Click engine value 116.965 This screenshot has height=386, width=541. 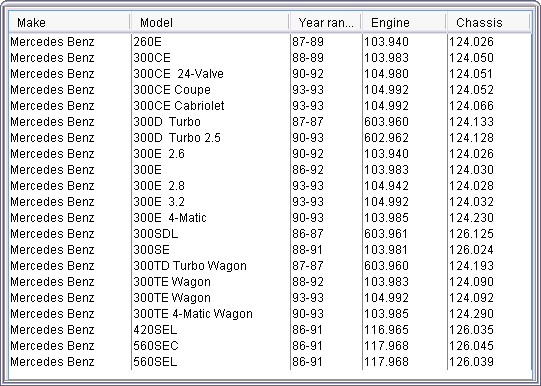pos(386,329)
